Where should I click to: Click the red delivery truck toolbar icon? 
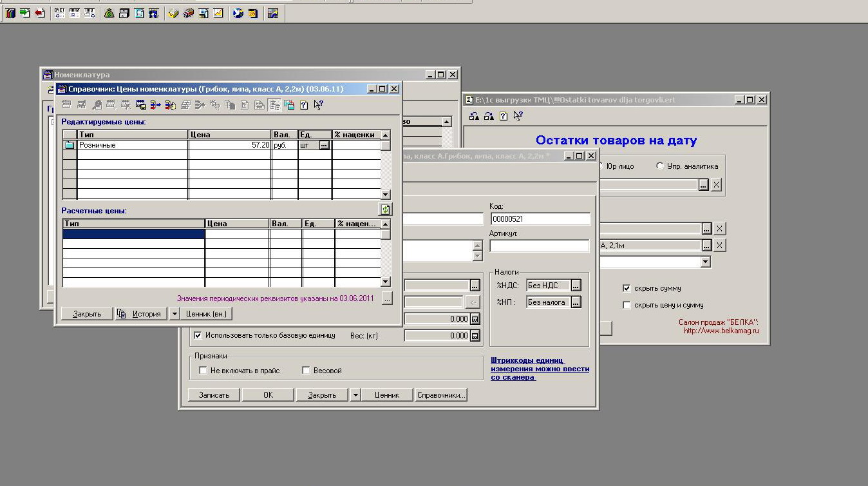[x=188, y=13]
